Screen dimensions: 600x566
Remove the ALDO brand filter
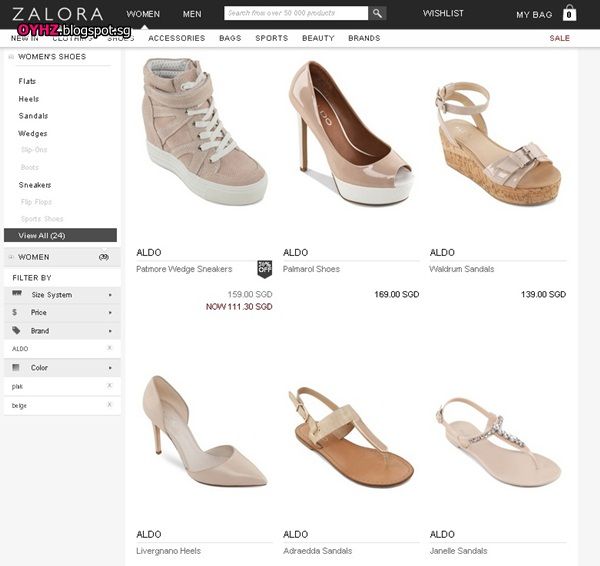pyautogui.click(x=109, y=348)
